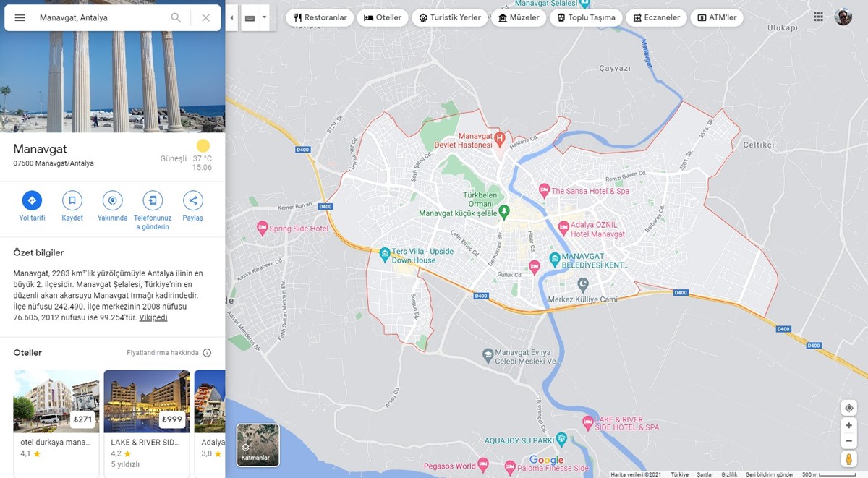This screenshot has width=868, height=478.
Task: Share location using Paylaş icon
Action: (x=192, y=200)
